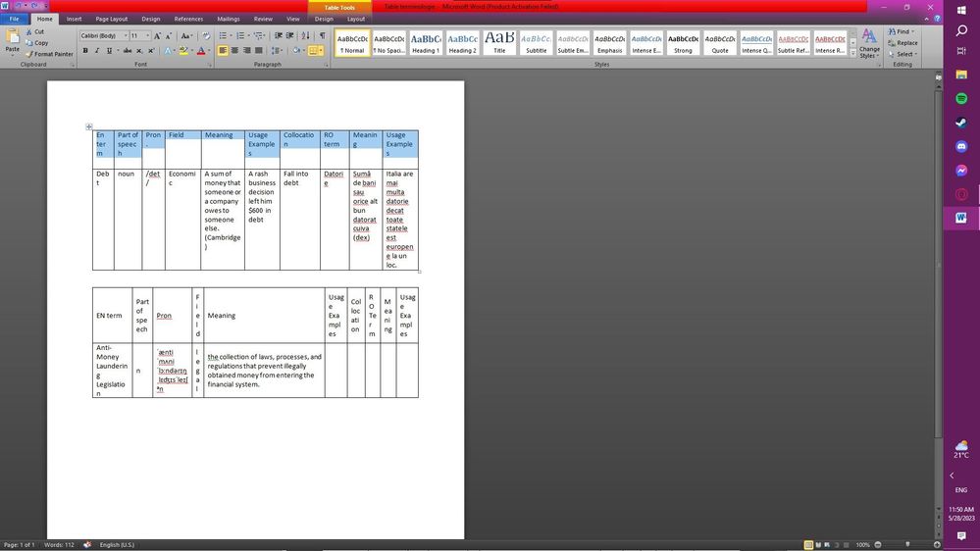The image size is (980, 551).
Task: Open the Font dialog launcher
Action: click(x=209, y=65)
